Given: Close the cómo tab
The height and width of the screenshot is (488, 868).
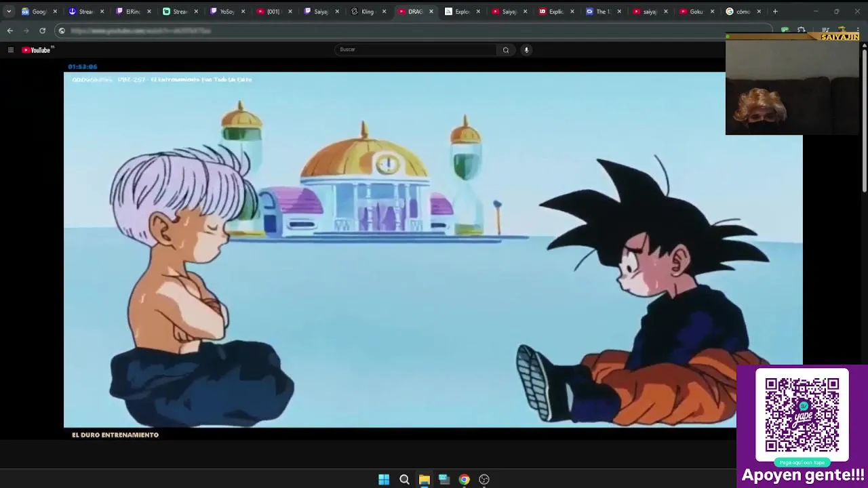Looking at the screenshot, I should [759, 12].
